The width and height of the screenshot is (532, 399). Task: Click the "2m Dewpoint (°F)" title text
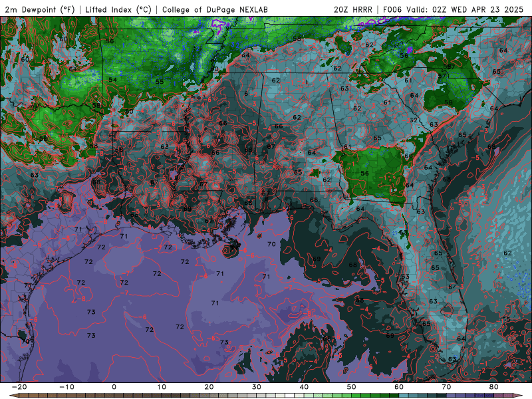[40, 10]
